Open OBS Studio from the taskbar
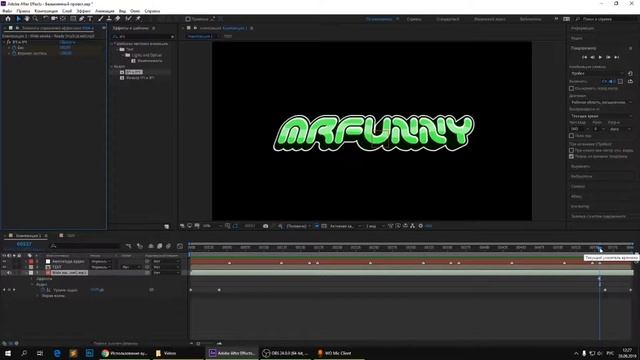This screenshot has width=640, height=360. pos(286,353)
